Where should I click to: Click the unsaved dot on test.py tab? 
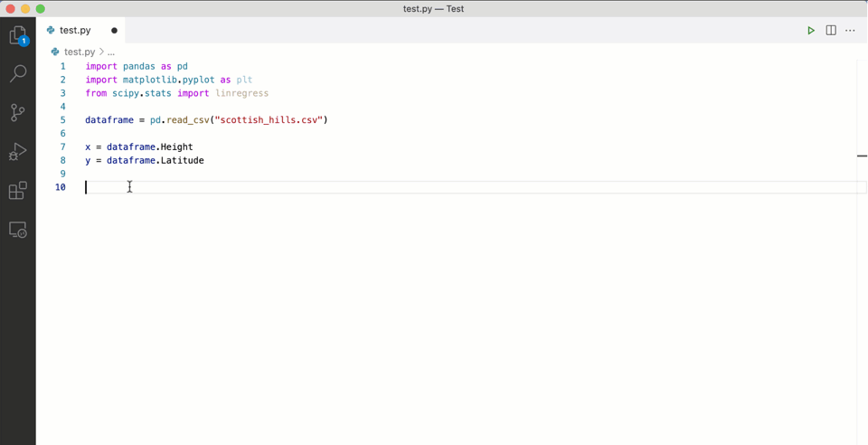(x=114, y=31)
